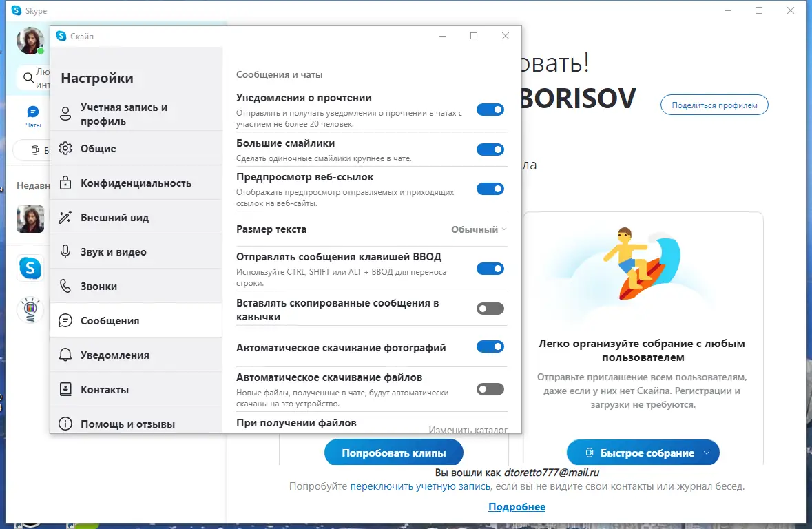Go to the Конфиденциальность settings section
The height and width of the screenshot is (529, 812).
(136, 183)
